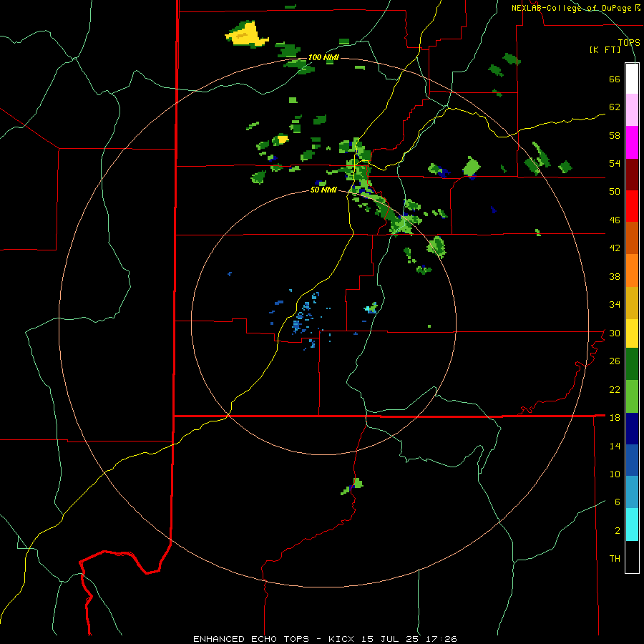
Task: Select the 58 legend value
Action: click(x=615, y=135)
